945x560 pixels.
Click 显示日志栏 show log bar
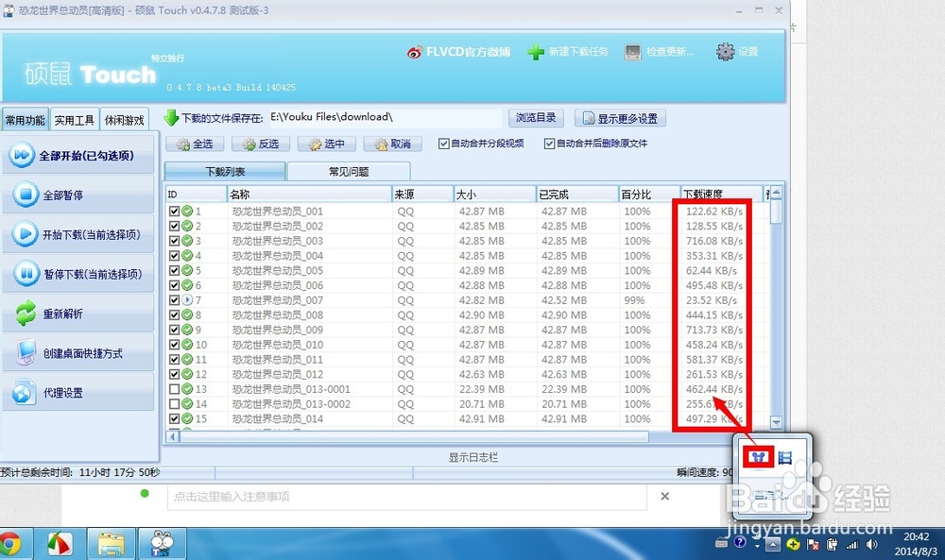pyautogui.click(x=473, y=458)
